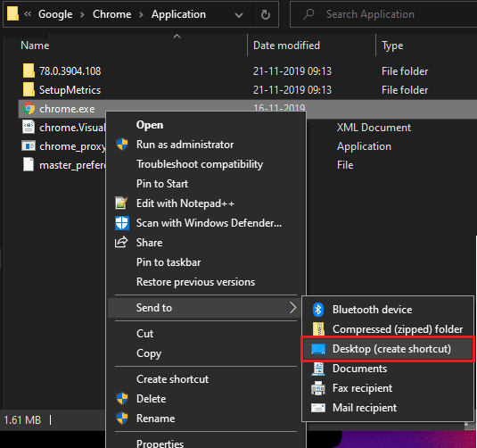The width and height of the screenshot is (477, 448).
Task: Click the shield icon next to Delete
Action: pos(122,399)
